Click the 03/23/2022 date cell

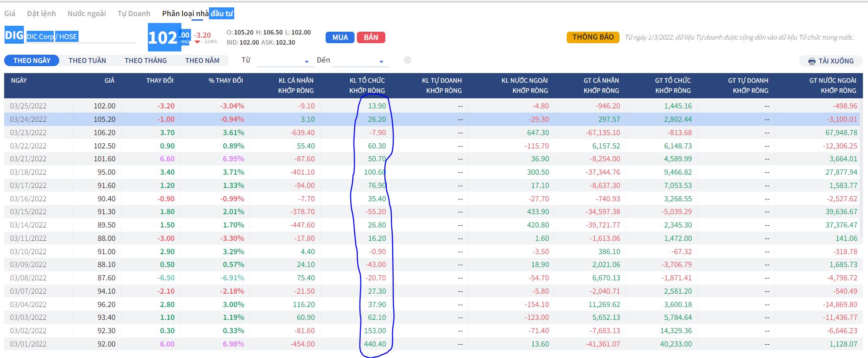click(x=28, y=132)
